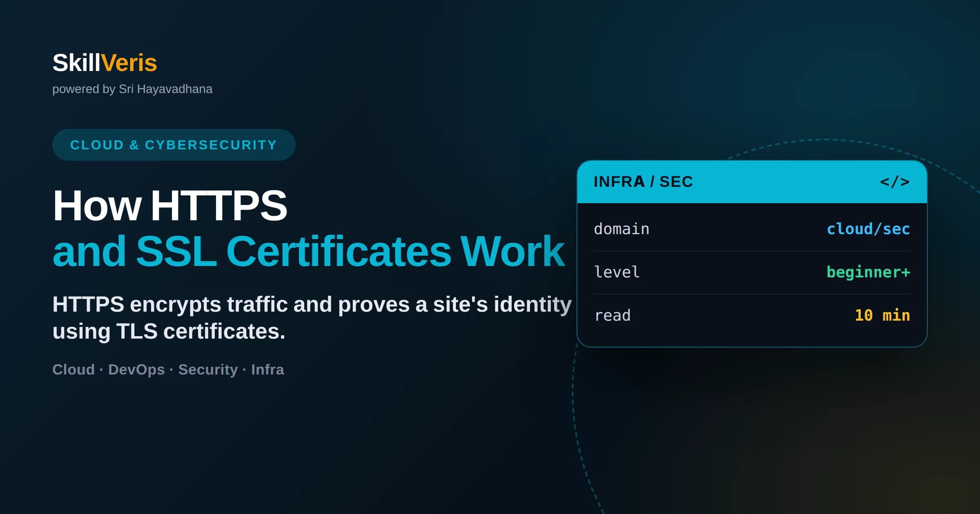Click the 'beginner+' level value
Viewport: 980px width, 514px height.
tap(868, 272)
